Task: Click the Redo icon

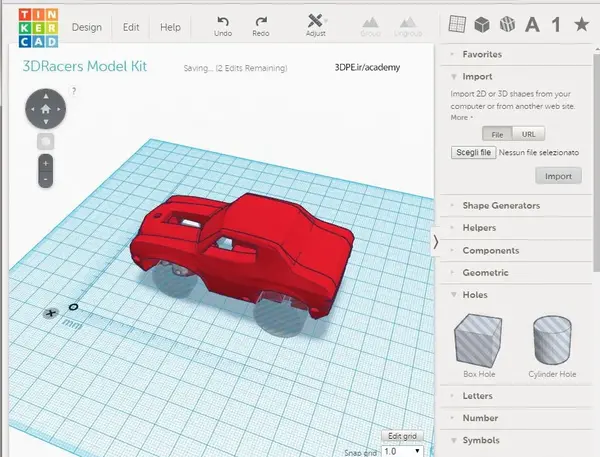Action: point(261,26)
